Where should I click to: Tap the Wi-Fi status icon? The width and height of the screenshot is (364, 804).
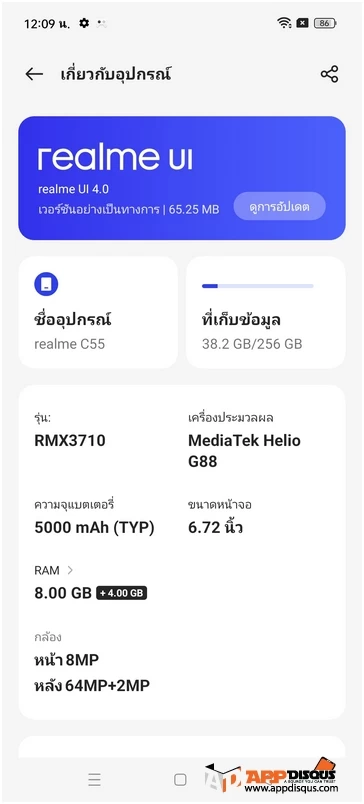tap(284, 23)
